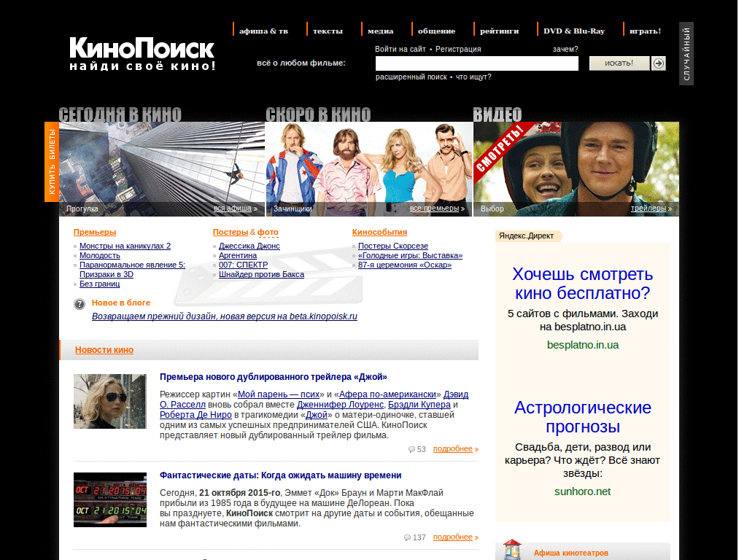Image resolution: width=747 pixels, height=560 pixels.
Task: Click the question mark icon near Новое в блоге
Action: coord(79,303)
